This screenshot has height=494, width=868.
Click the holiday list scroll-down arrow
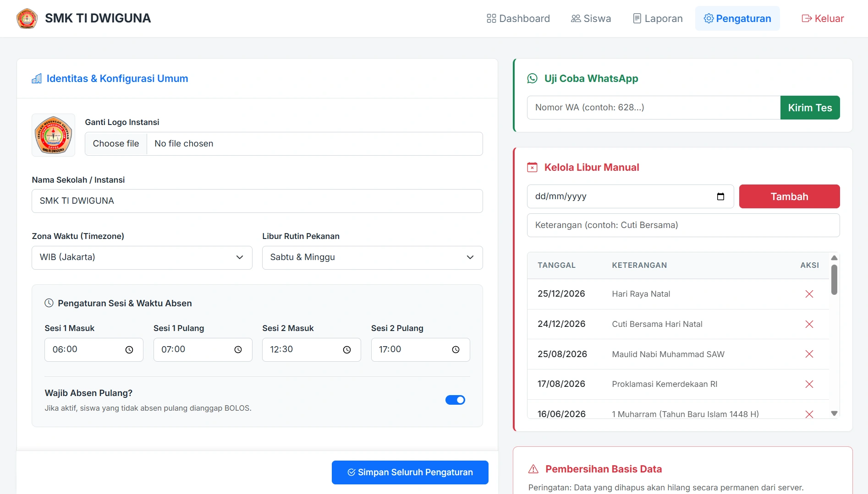coord(834,413)
